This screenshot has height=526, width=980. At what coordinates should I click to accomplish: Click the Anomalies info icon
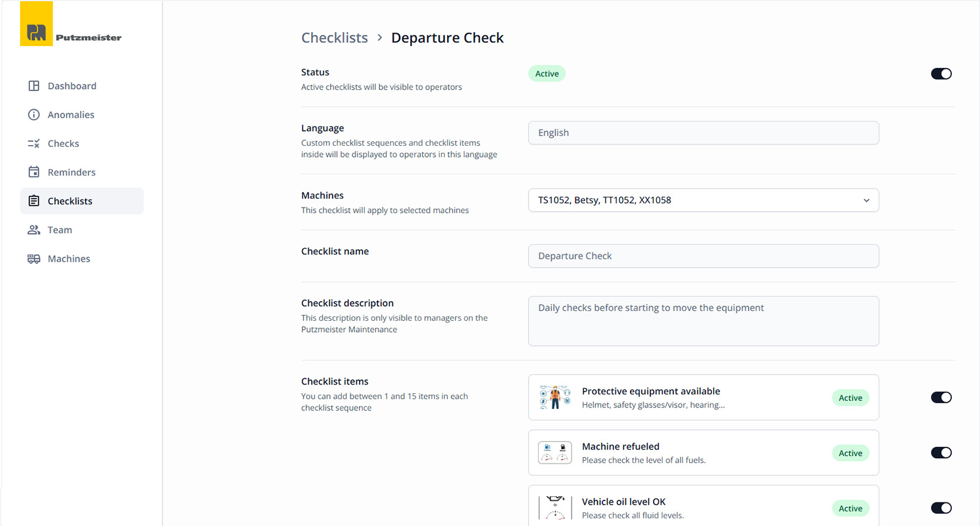[x=34, y=115]
